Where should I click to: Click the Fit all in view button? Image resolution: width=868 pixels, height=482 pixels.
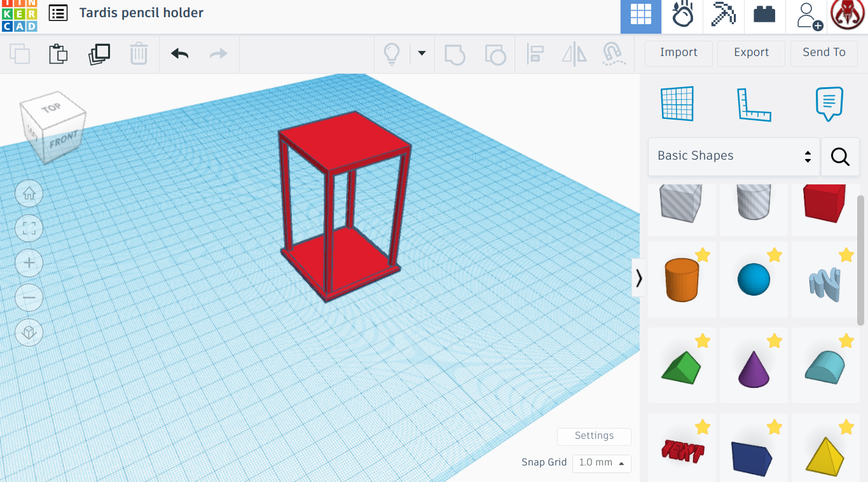coord(29,228)
